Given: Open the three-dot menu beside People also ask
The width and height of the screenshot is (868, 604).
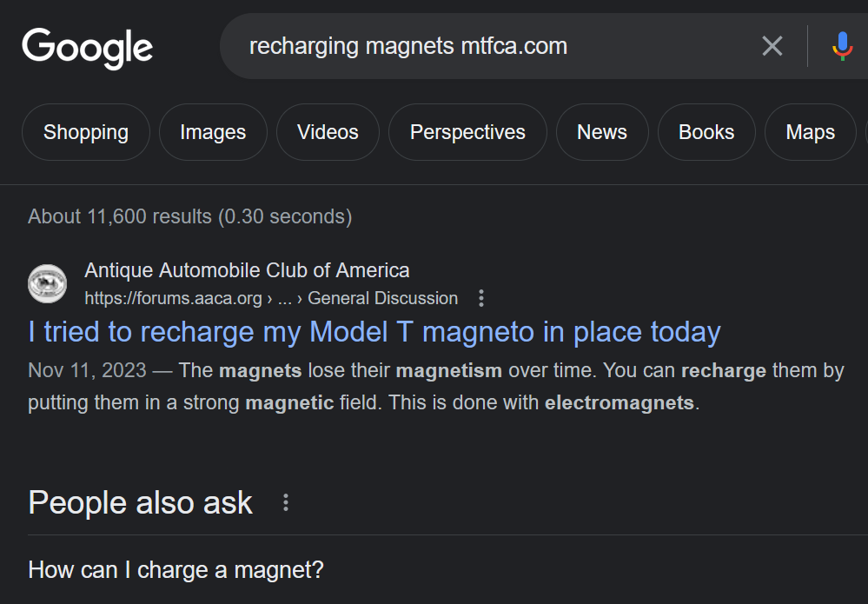Looking at the screenshot, I should (285, 503).
